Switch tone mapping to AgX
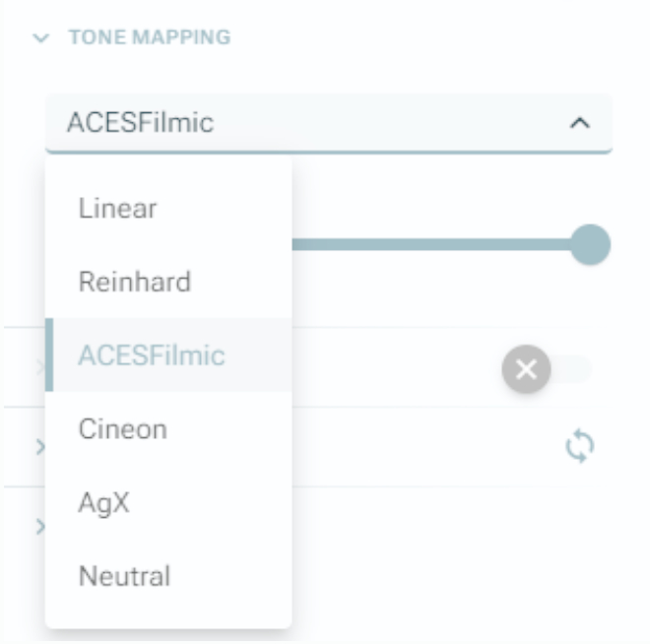This screenshot has height=644, width=650. coord(104,503)
